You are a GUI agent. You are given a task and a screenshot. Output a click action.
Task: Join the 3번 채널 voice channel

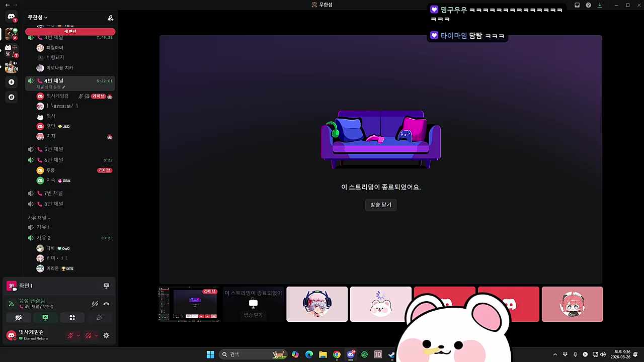[70, 37]
